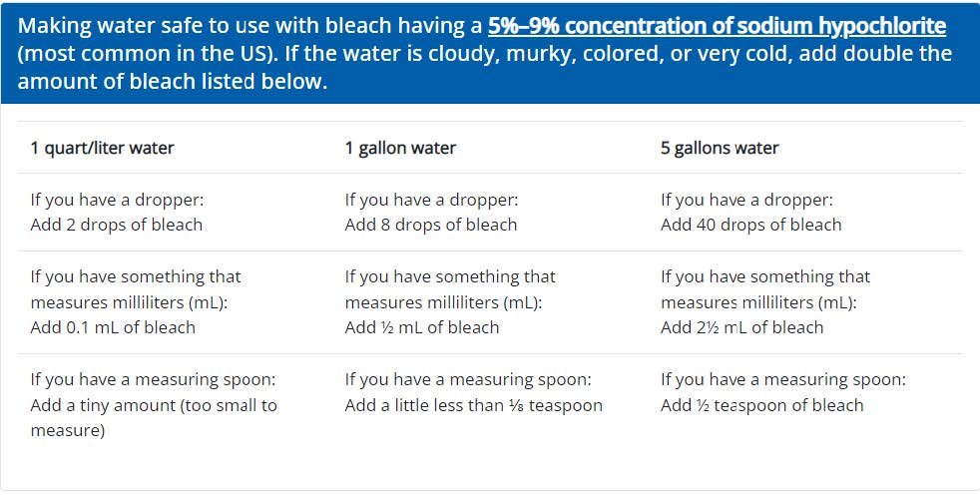Screen dimensions: 980x495
Task: Click 'Add 2½ mL of bleach' text
Action: [x=741, y=327]
